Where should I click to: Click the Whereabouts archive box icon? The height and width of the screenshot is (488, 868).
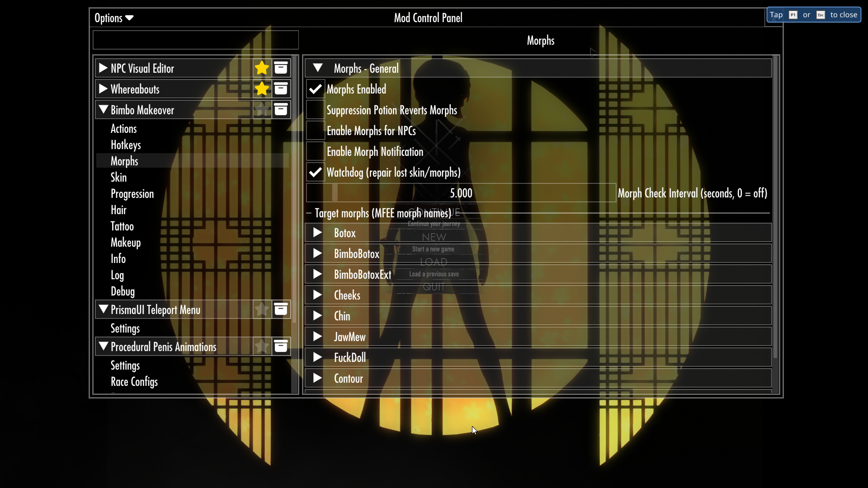point(281,89)
